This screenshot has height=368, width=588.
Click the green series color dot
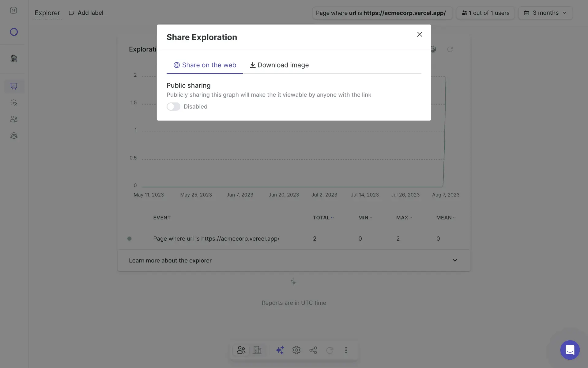130,239
